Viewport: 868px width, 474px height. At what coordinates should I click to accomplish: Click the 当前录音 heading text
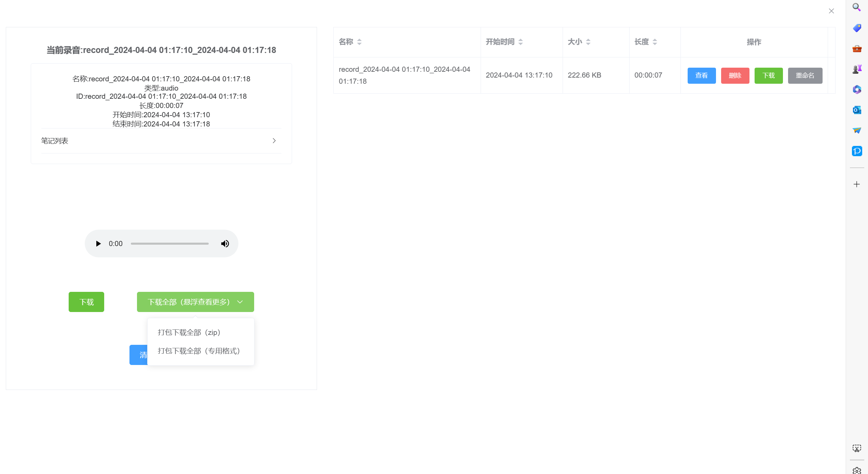click(161, 50)
